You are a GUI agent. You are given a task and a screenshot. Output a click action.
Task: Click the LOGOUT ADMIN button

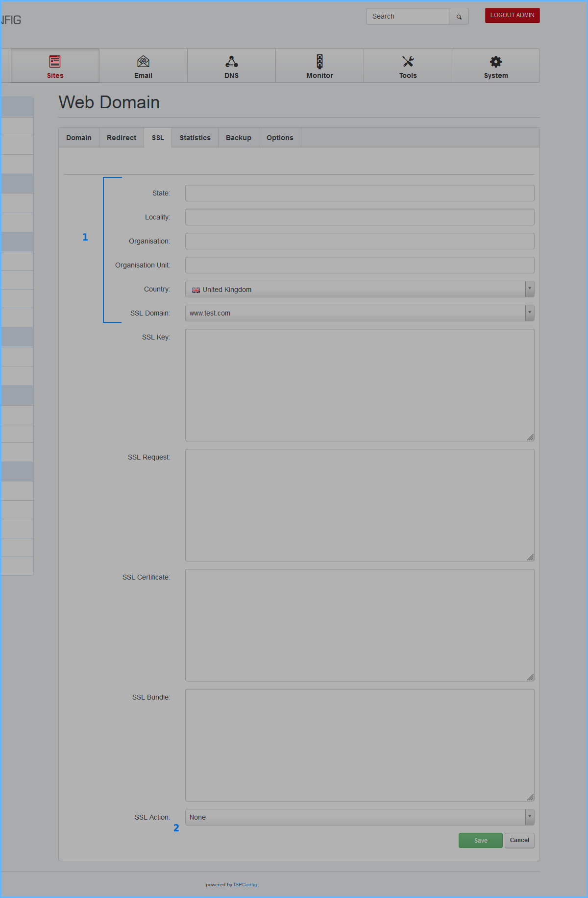point(513,15)
